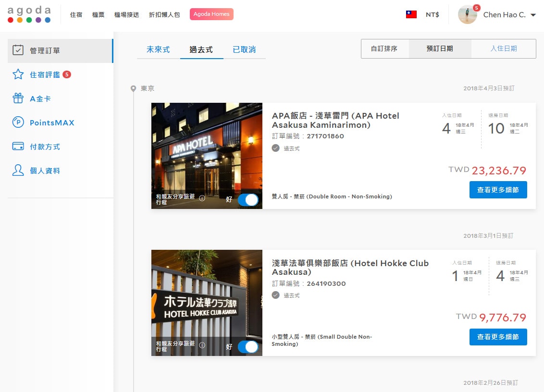Click the 2018年2月26日預訂 date label
The width and height of the screenshot is (544, 392).
491,383
